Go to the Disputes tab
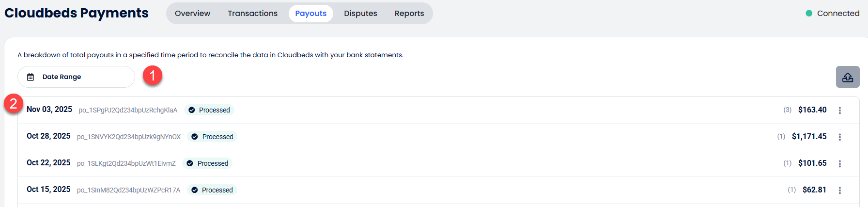 pos(360,14)
